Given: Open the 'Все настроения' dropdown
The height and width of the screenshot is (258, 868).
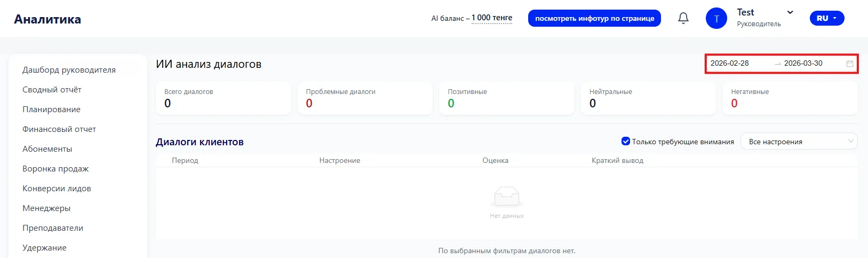Looking at the screenshot, I should 799,142.
